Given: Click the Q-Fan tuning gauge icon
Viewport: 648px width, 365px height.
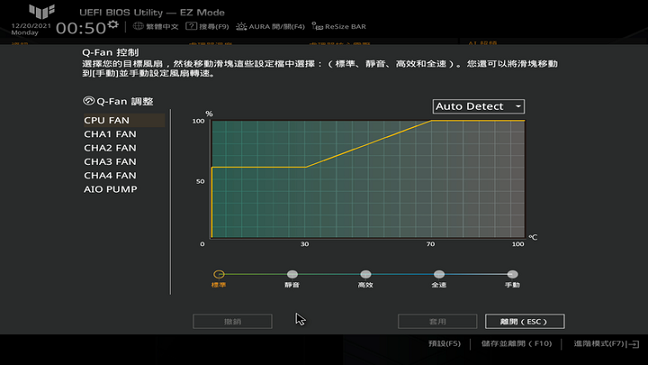Looking at the screenshot, I should coord(88,101).
